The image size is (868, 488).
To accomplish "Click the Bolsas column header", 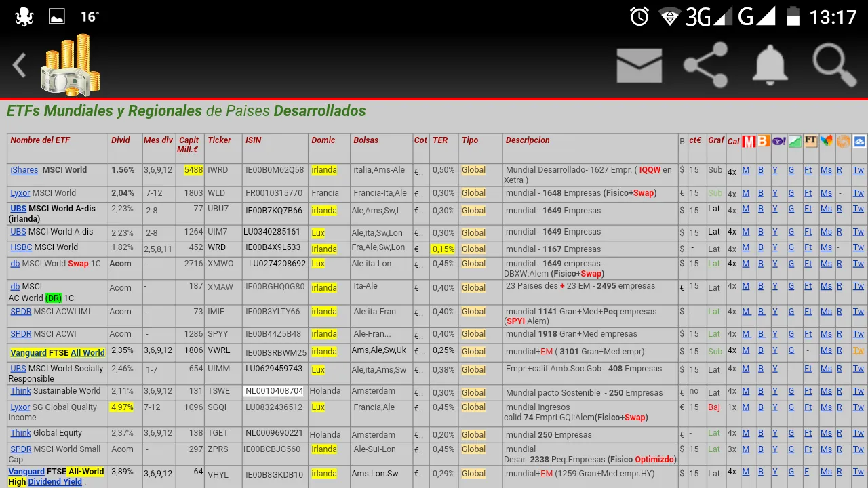I will click(x=366, y=140).
